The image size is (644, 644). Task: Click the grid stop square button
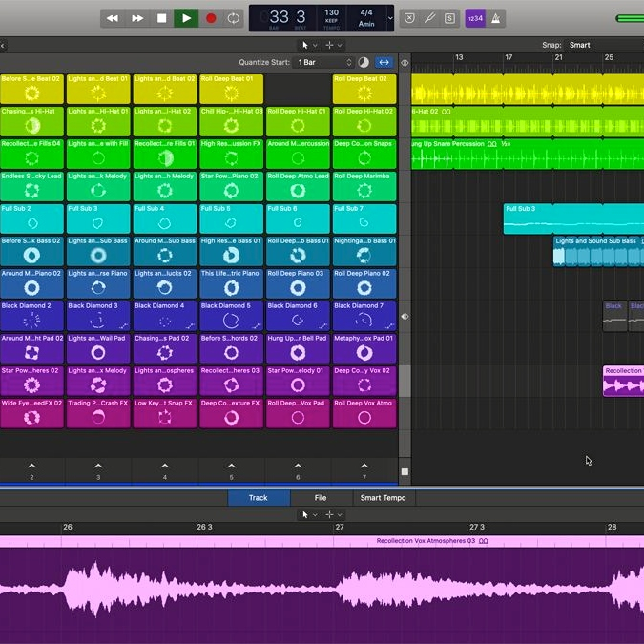[x=405, y=472]
